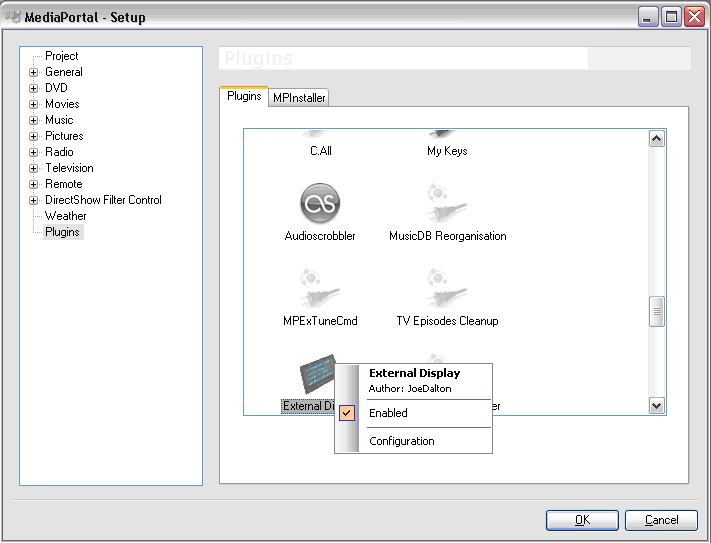The image size is (711, 543).
Task: Click the plugin list scrollbar thumb
Action: (x=657, y=312)
